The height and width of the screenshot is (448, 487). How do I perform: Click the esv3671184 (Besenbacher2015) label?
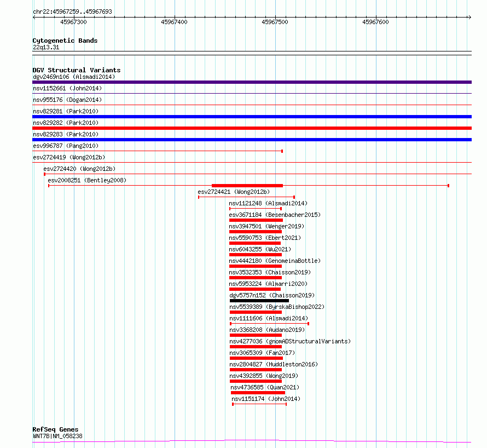point(275,215)
